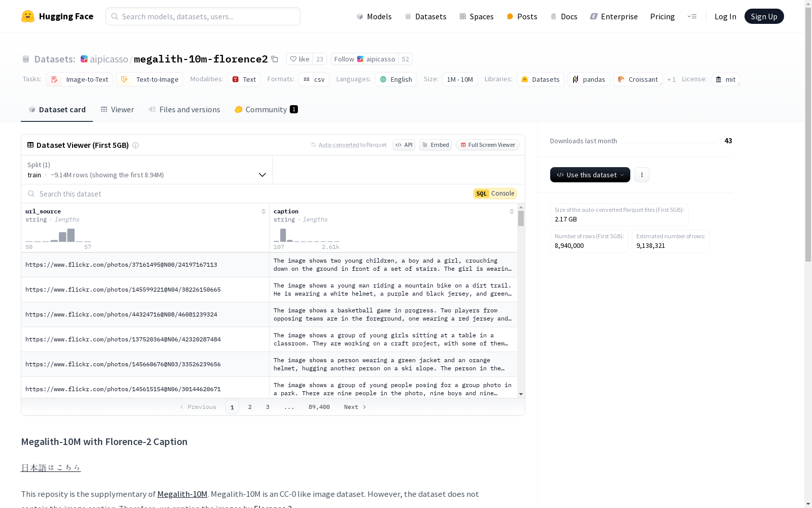Open the Use this dataset dropdown
This screenshot has width=812, height=508.
click(590, 175)
